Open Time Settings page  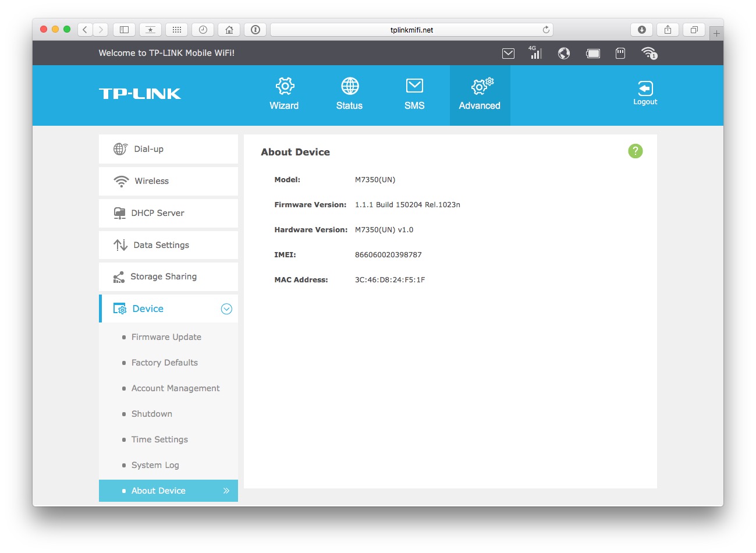coord(159,439)
